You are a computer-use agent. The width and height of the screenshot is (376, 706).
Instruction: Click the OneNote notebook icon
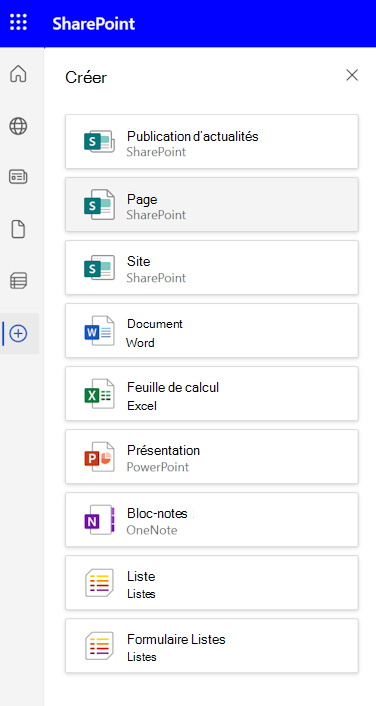click(x=99, y=520)
